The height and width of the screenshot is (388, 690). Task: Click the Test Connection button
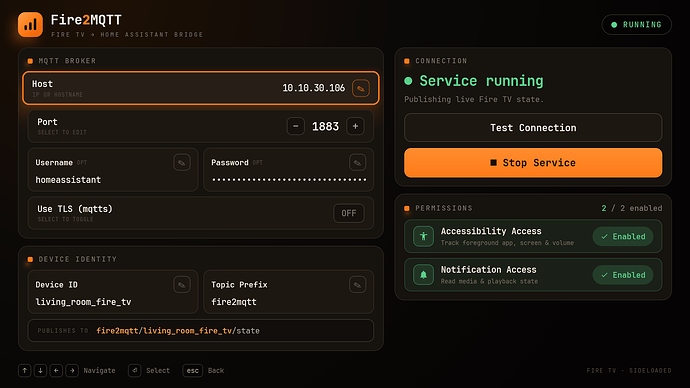(x=533, y=128)
